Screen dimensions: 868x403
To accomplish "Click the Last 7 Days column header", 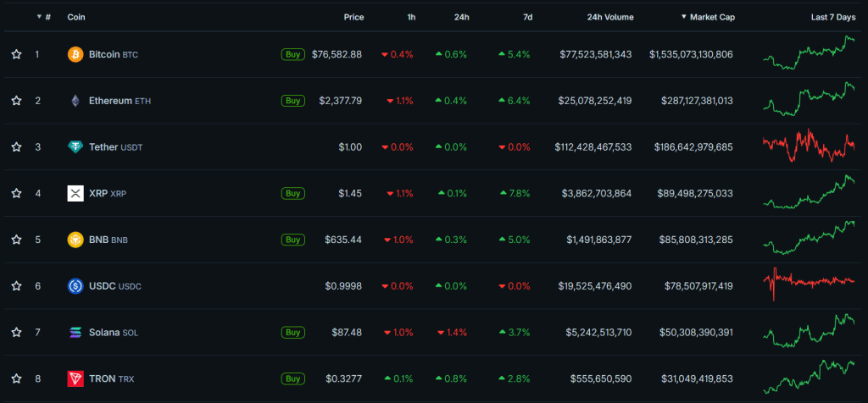I will coord(833,17).
